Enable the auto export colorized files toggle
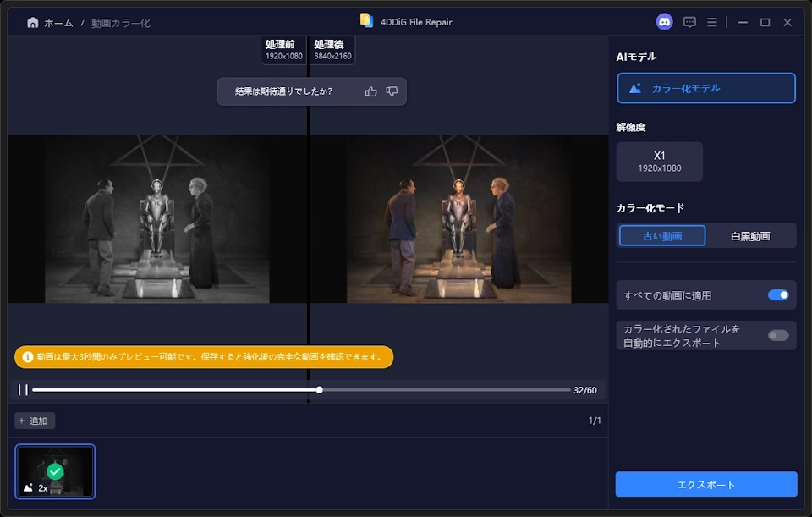 point(778,336)
